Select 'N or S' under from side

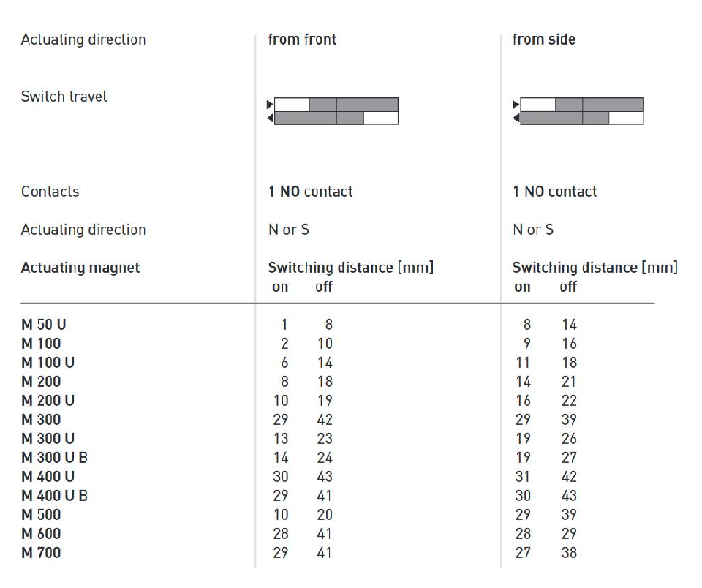coord(533,230)
